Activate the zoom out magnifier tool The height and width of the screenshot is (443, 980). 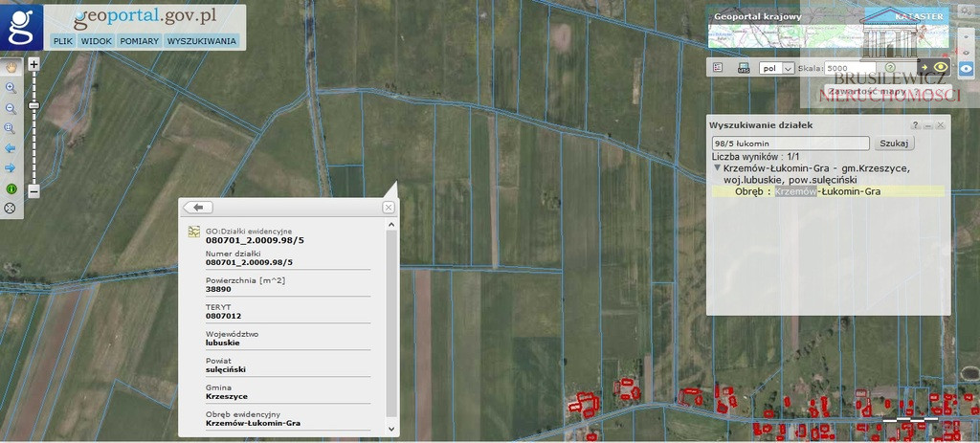click(x=10, y=108)
